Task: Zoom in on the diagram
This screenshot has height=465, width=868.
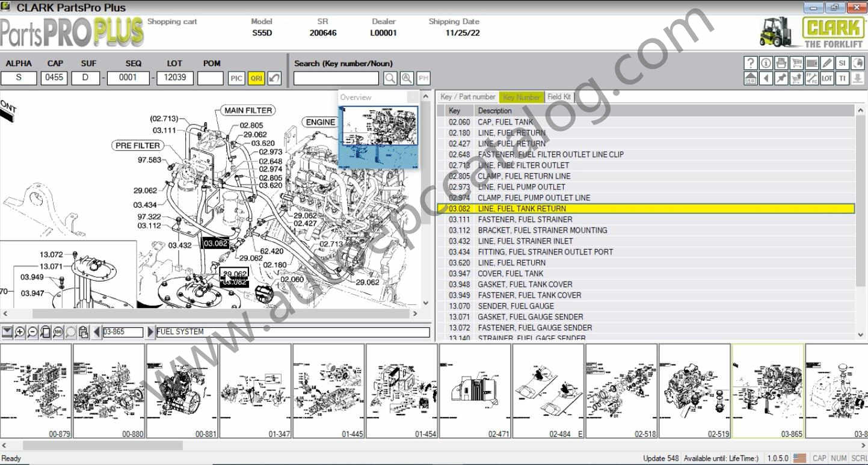Action: tap(20, 332)
